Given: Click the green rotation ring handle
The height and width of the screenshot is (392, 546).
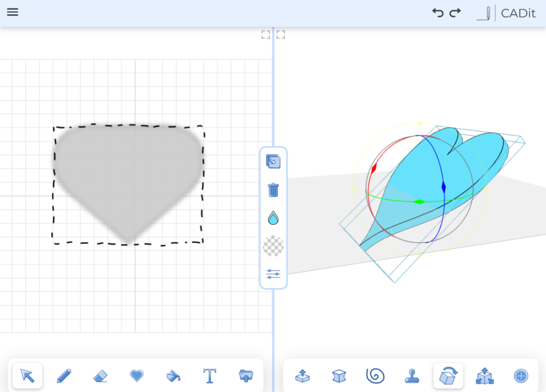Looking at the screenshot, I should (419, 202).
